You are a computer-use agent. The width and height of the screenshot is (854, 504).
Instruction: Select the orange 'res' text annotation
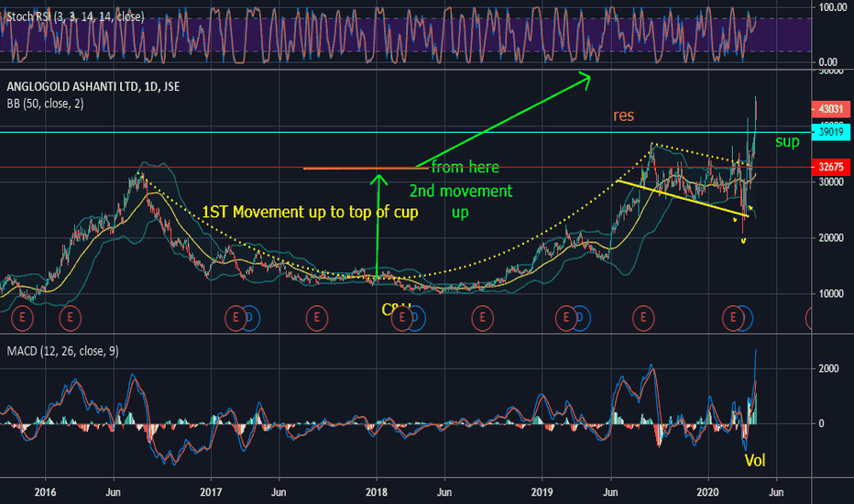click(624, 115)
